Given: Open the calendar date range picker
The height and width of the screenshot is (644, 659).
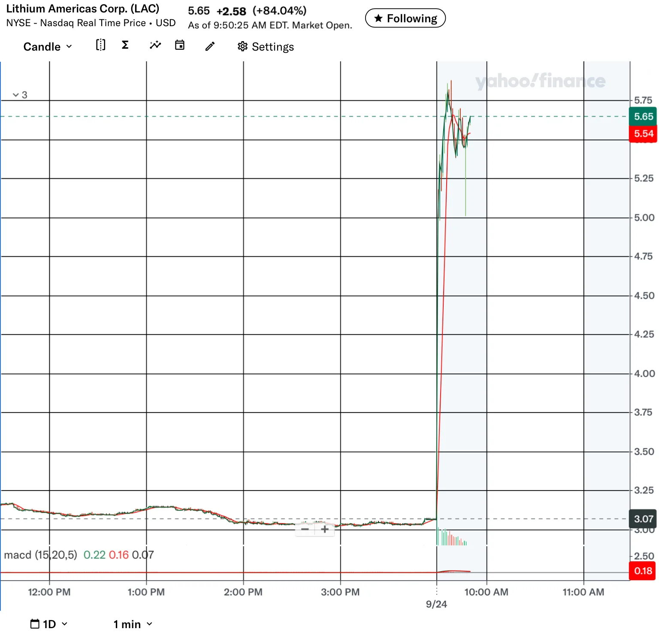Looking at the screenshot, I should click(180, 45).
